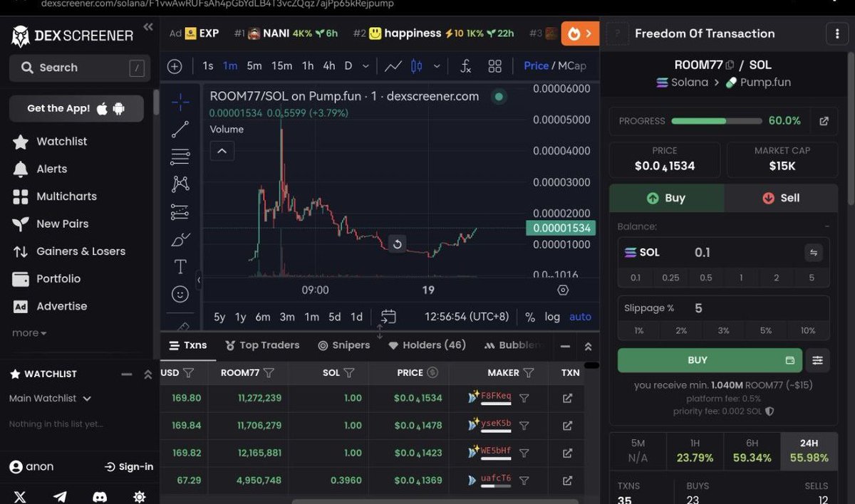Click the Sign-in link
The width and height of the screenshot is (855, 504).
129,467
